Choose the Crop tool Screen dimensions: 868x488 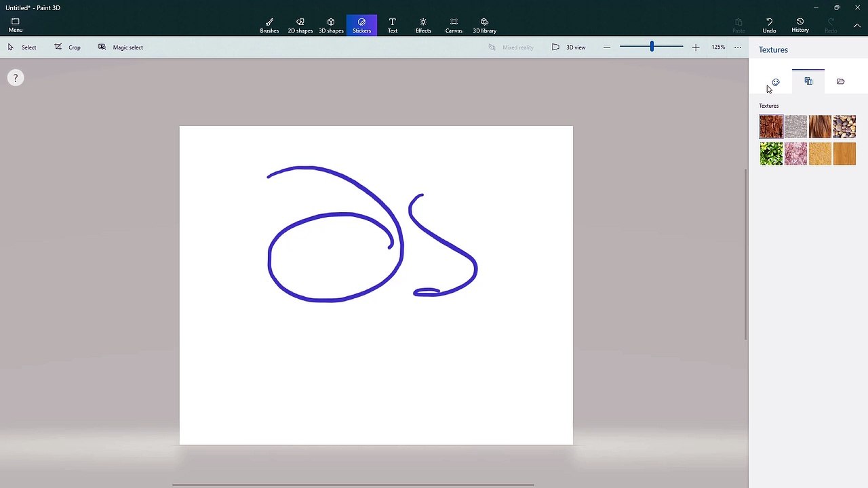pyautogui.click(x=67, y=47)
